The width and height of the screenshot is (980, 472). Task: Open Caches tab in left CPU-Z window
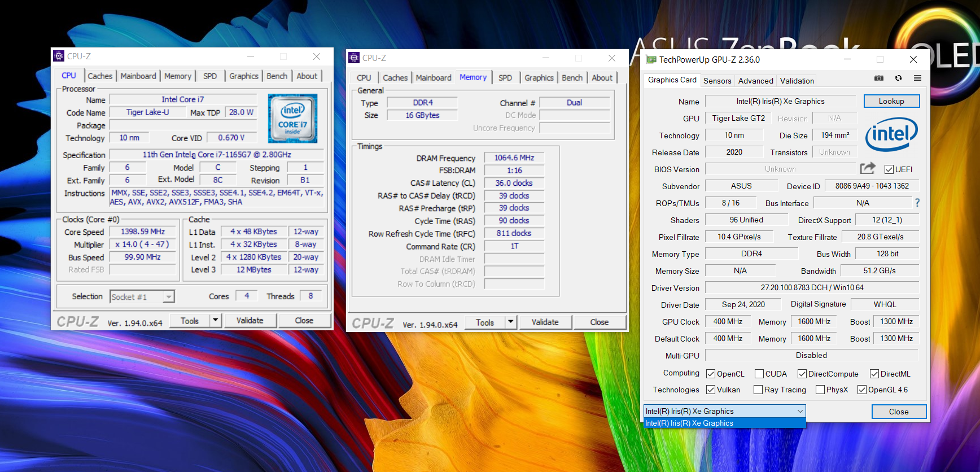100,76
